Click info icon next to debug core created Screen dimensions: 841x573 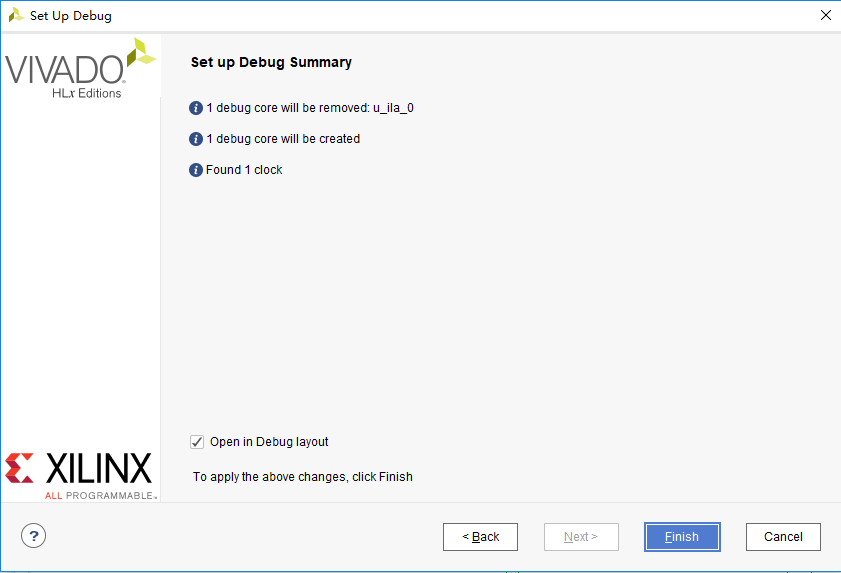click(x=196, y=139)
